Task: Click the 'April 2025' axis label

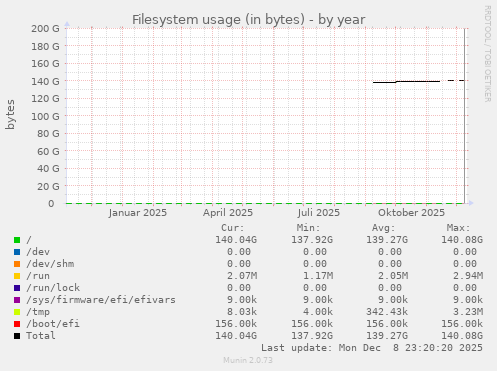Action: coord(228,213)
